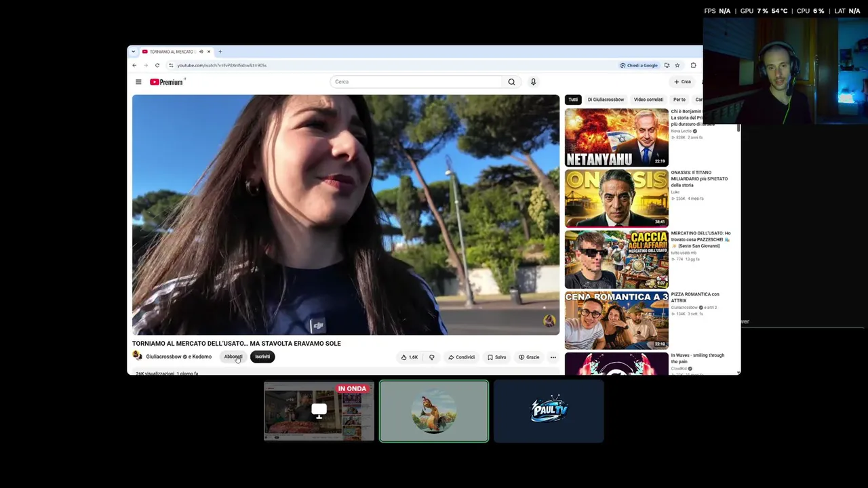Reload the YouTube page
Image resolution: width=868 pixels, height=488 pixels.
[157, 65]
